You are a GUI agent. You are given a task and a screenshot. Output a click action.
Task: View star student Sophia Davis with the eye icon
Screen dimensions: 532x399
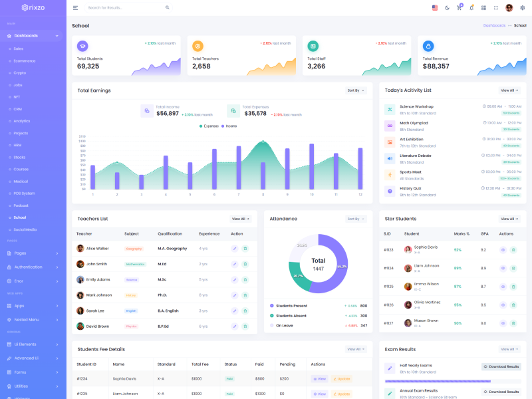pyautogui.click(x=503, y=250)
